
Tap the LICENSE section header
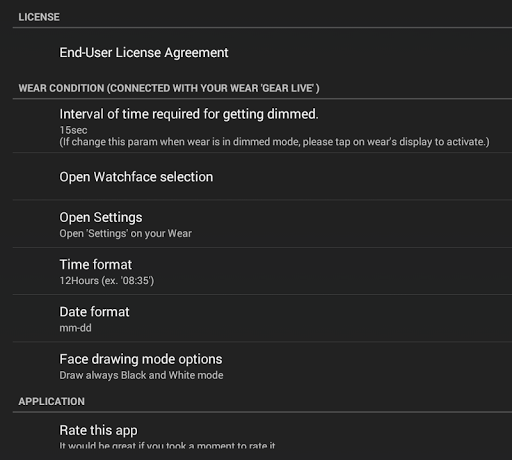click(39, 17)
